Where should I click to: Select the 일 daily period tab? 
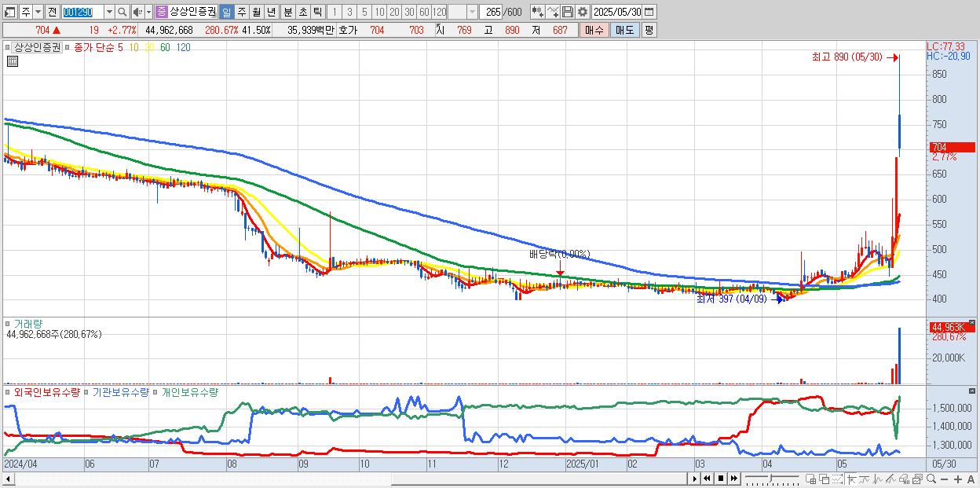click(226, 12)
